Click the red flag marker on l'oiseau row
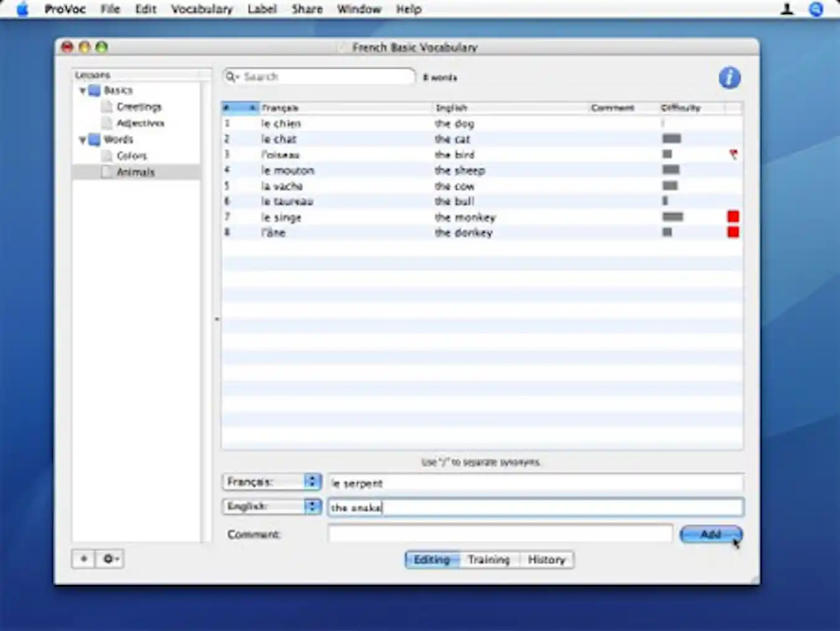The width and height of the screenshot is (840, 631). pyautogui.click(x=734, y=154)
